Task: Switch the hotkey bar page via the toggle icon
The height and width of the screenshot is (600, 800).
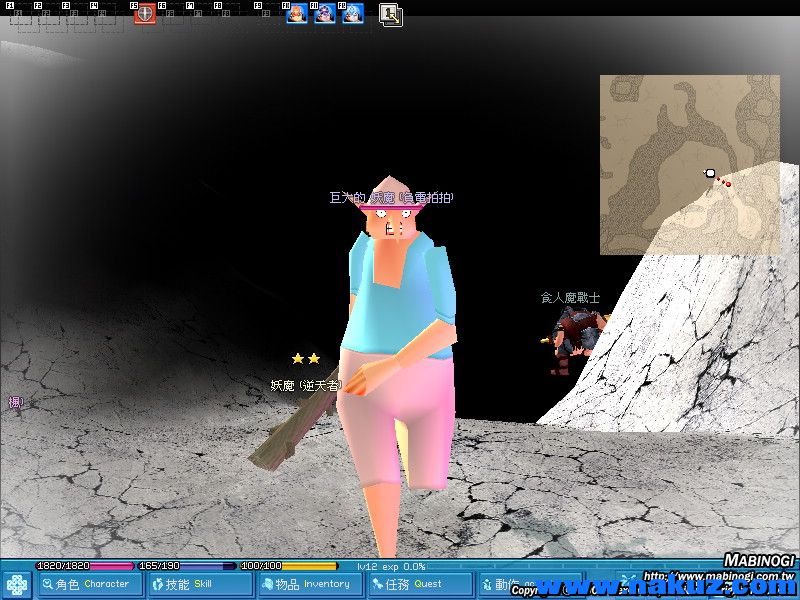Action: coord(391,15)
